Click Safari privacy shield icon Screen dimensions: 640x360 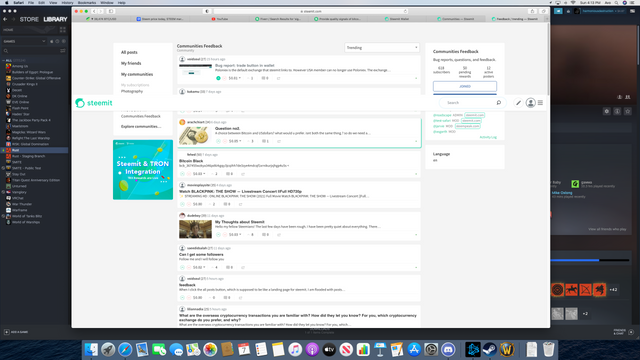click(207, 11)
